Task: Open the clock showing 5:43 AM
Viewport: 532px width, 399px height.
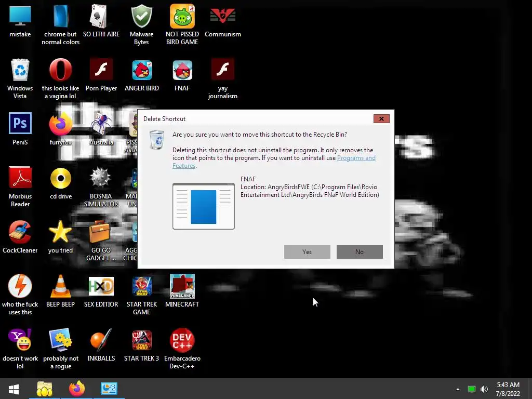Action: click(508, 389)
